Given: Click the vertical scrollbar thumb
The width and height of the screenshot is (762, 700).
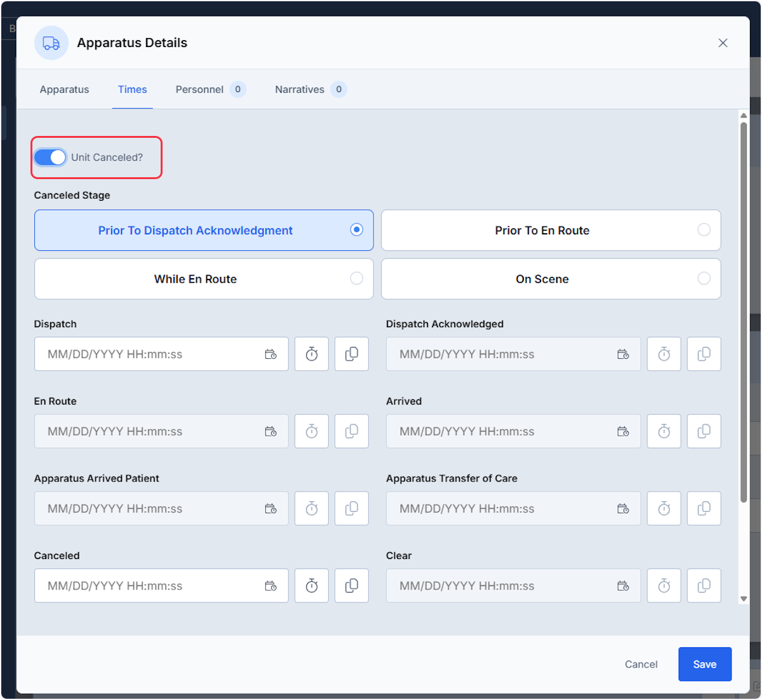Looking at the screenshot, I should tap(744, 313).
